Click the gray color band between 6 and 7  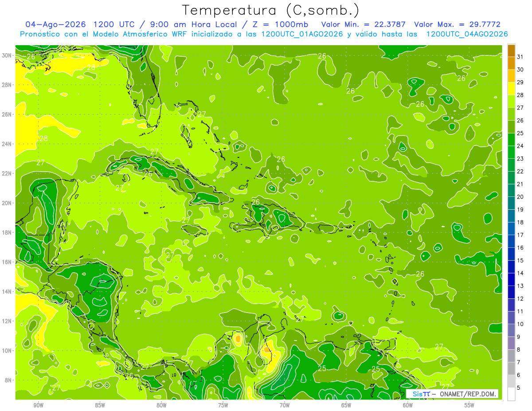[511, 368]
